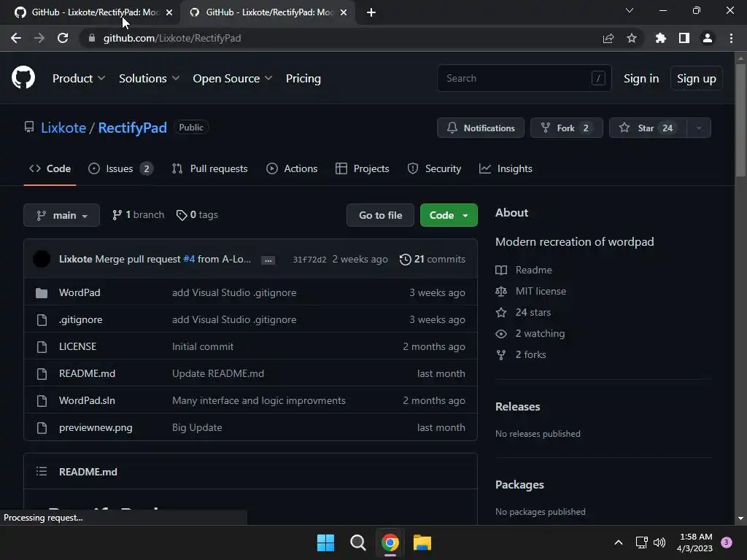Open pull request #4 link

[189, 259]
